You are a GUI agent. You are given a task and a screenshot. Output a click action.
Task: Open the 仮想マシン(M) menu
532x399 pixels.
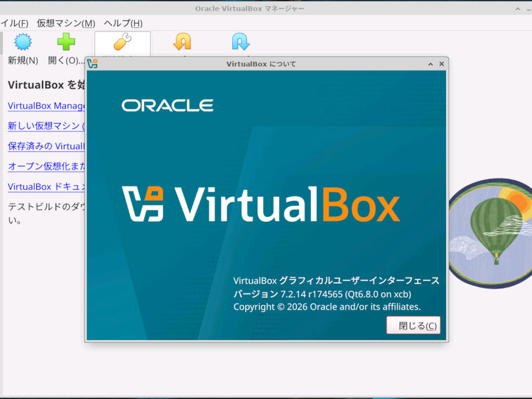(66, 23)
